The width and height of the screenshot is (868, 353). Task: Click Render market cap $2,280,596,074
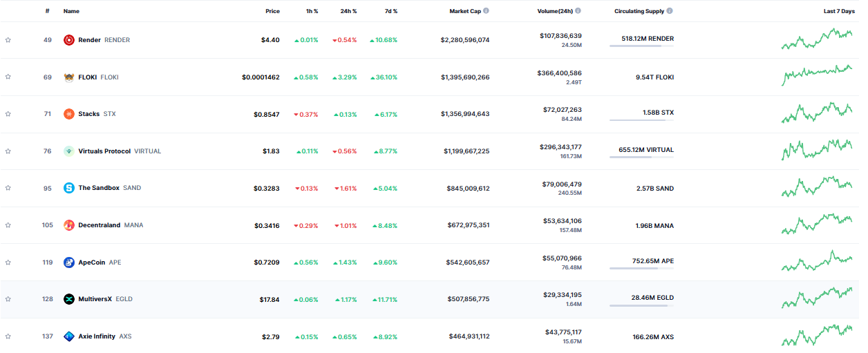pos(465,40)
